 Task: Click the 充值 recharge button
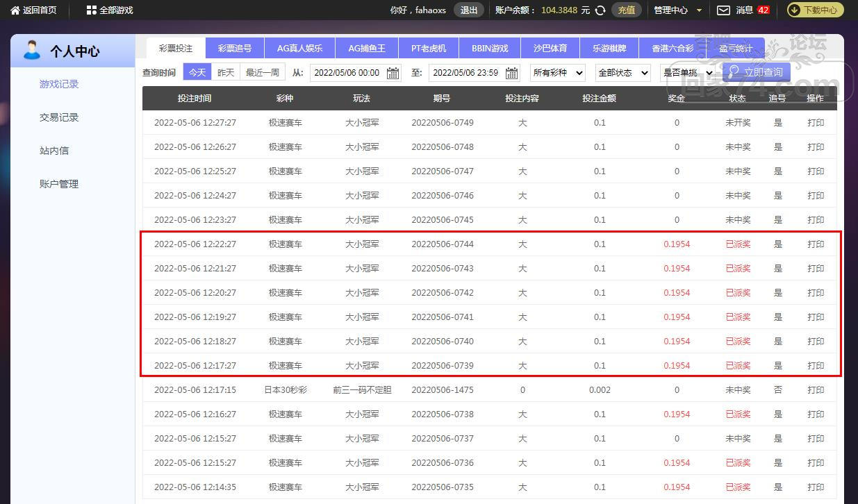626,10
